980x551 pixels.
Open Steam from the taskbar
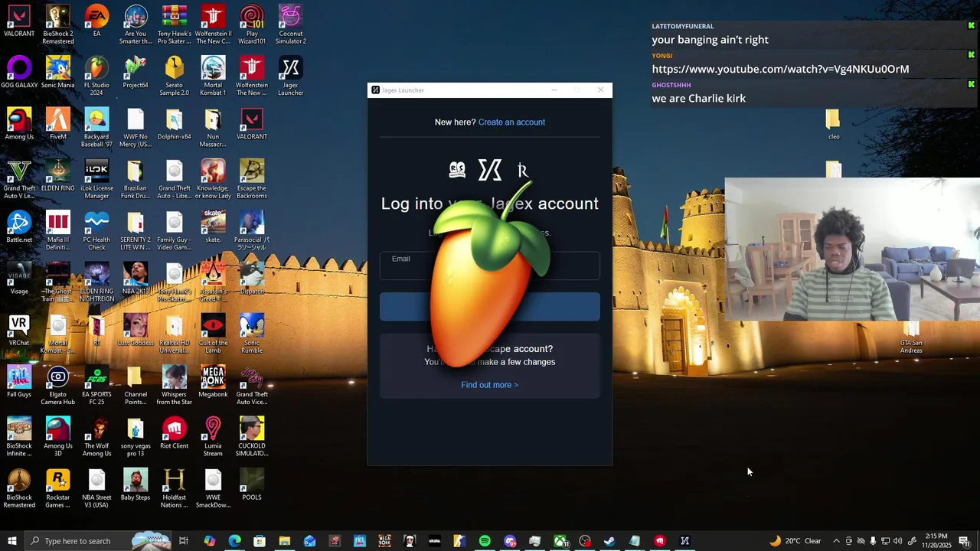click(609, 541)
